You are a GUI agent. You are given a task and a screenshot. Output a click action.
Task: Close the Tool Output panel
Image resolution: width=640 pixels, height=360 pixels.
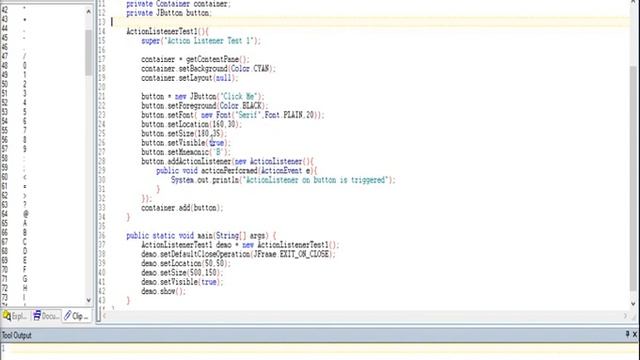click(635, 334)
